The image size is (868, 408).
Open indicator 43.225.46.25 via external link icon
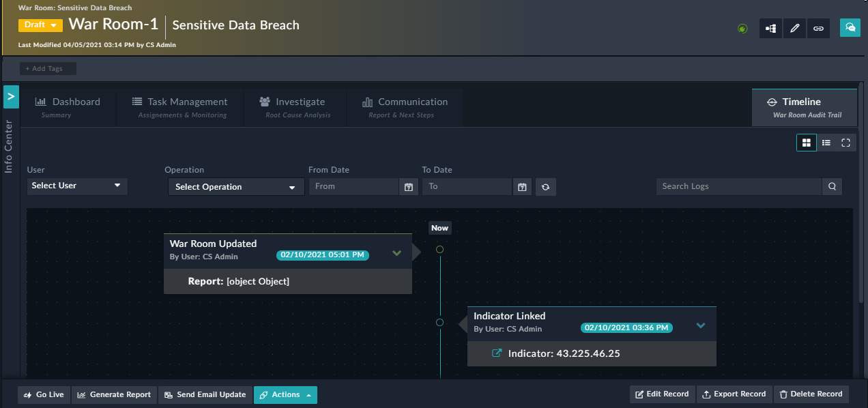pos(496,353)
